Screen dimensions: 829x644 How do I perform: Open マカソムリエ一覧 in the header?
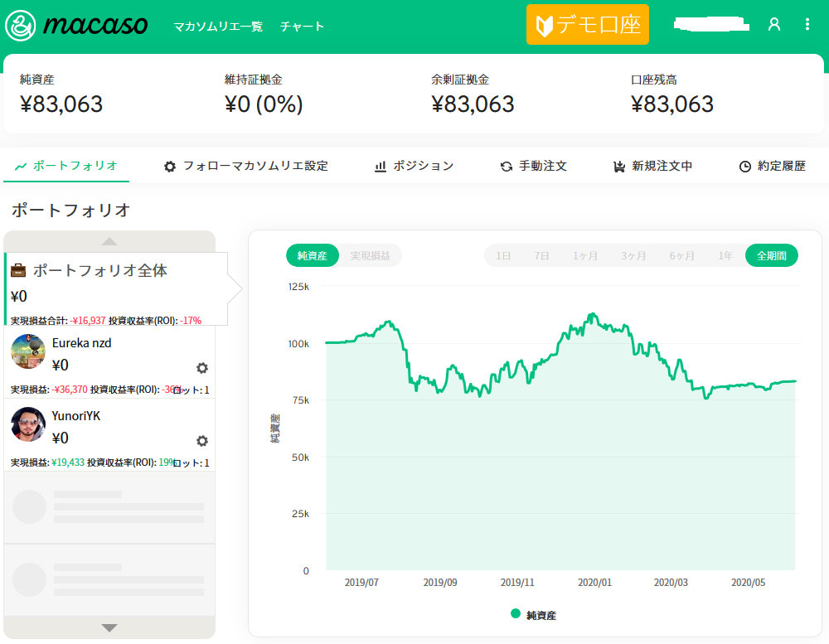[218, 27]
